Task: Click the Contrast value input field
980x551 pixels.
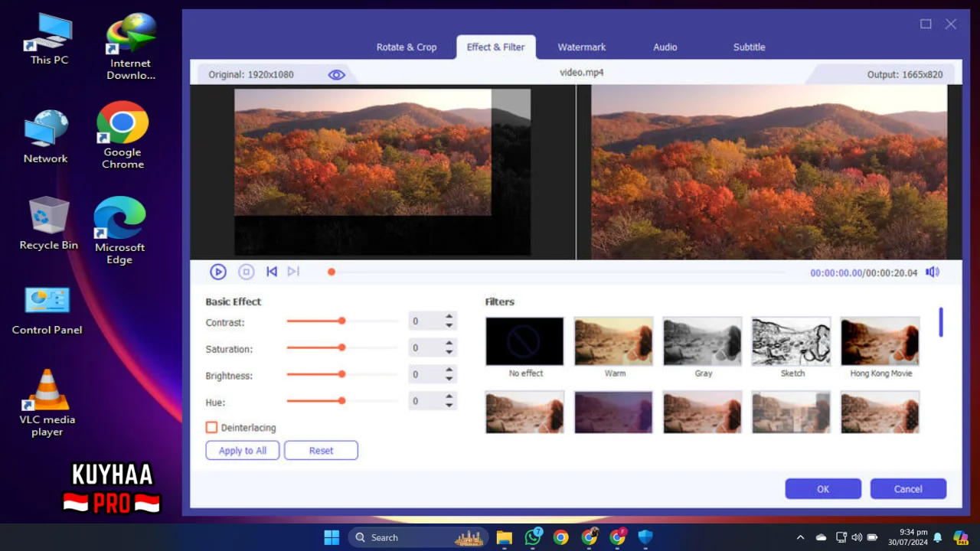Action: [x=426, y=321]
